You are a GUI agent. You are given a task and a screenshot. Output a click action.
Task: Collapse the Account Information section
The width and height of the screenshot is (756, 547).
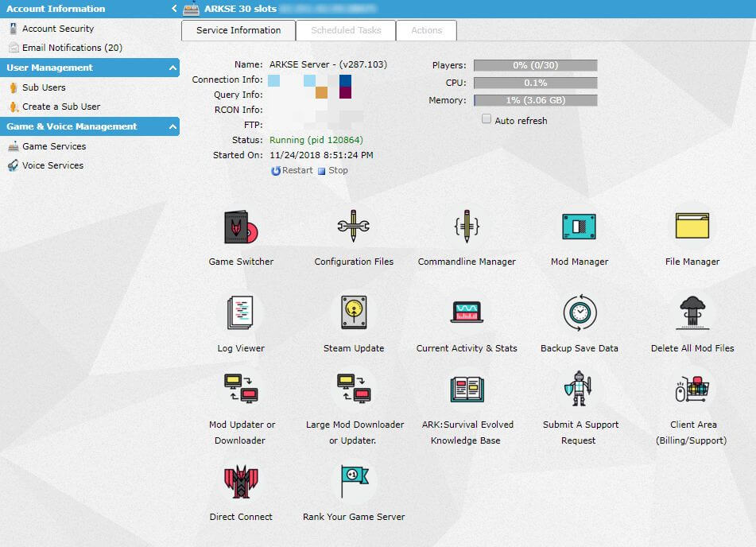click(x=173, y=9)
